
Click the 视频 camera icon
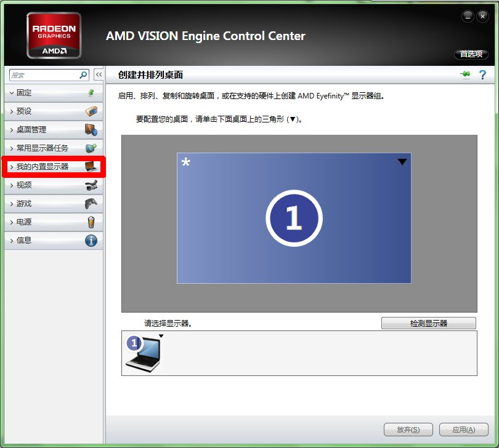(x=91, y=185)
